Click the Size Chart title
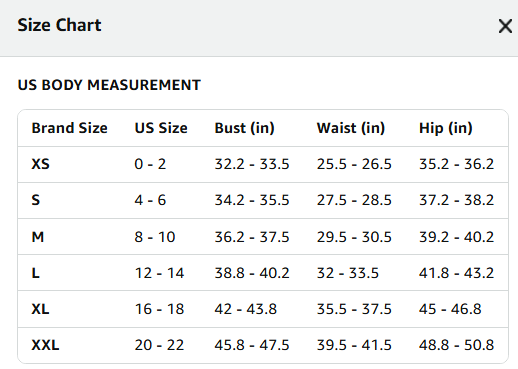 coord(59,25)
